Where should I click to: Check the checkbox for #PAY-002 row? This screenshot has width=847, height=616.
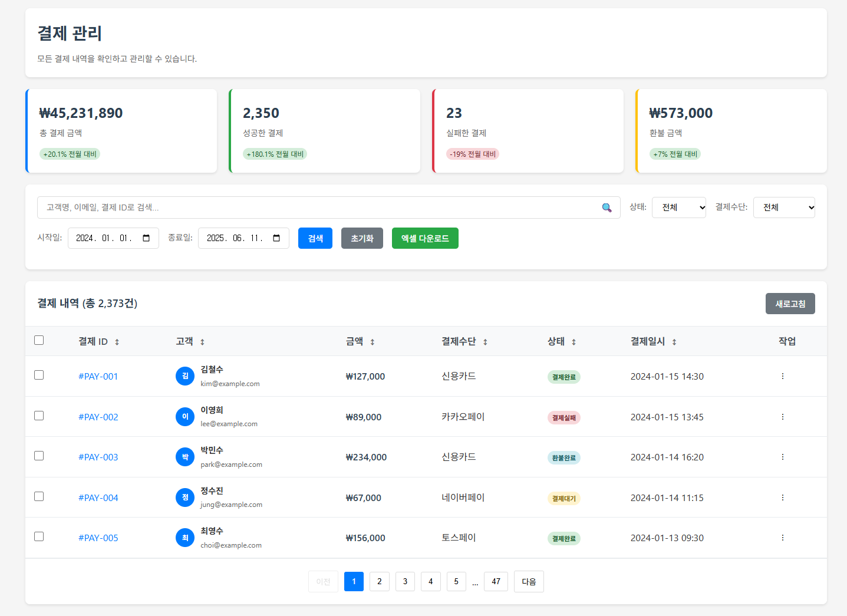[x=39, y=416]
